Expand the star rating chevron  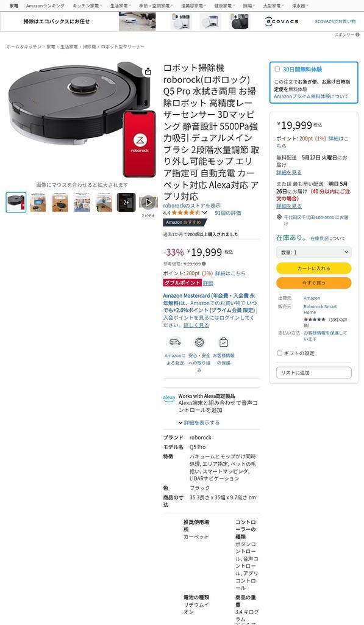point(205,213)
